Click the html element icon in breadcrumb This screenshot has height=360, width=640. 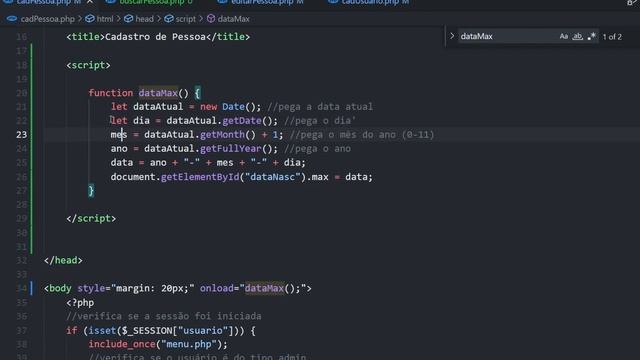pos(90,19)
